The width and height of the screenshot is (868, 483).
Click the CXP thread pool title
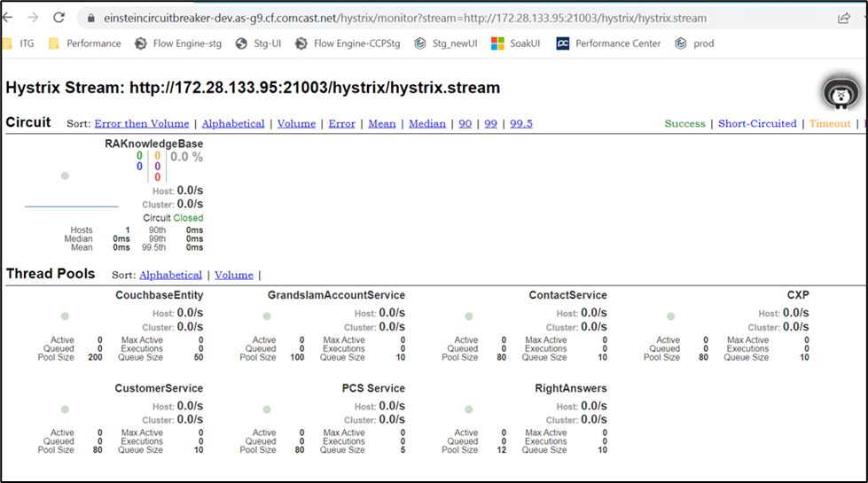(x=798, y=295)
